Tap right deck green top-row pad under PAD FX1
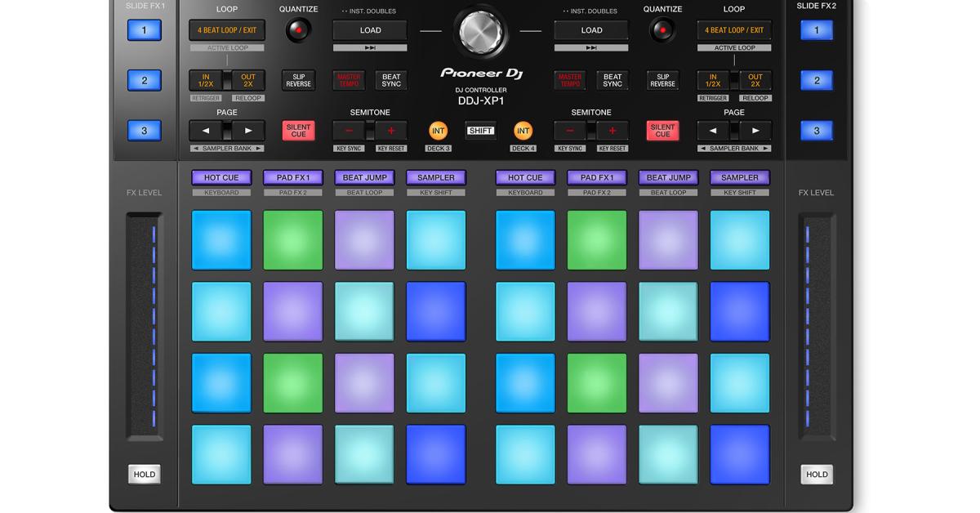Screen dimensions: 980x513 pos(597,240)
